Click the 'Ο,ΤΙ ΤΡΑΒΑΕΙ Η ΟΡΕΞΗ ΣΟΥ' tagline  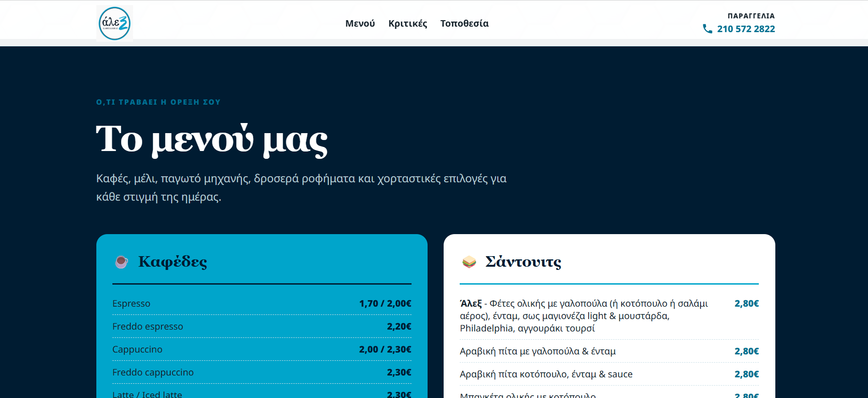click(158, 102)
